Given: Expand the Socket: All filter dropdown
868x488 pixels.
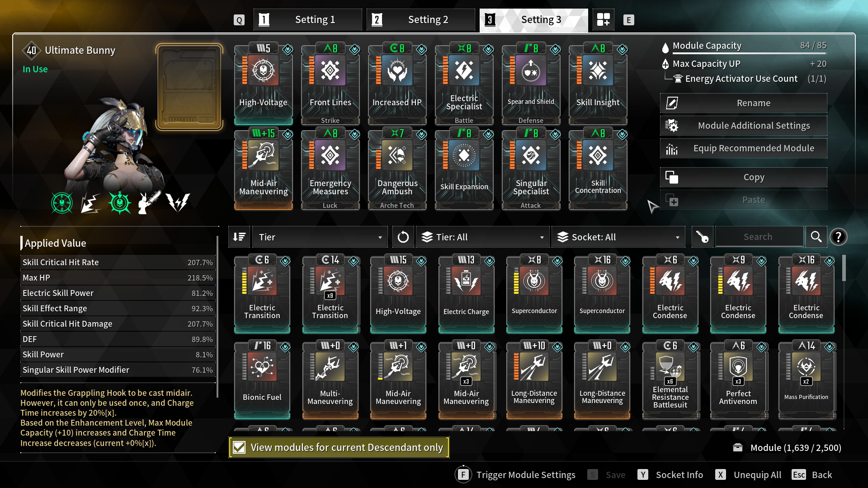Looking at the screenshot, I should pyautogui.click(x=618, y=237).
